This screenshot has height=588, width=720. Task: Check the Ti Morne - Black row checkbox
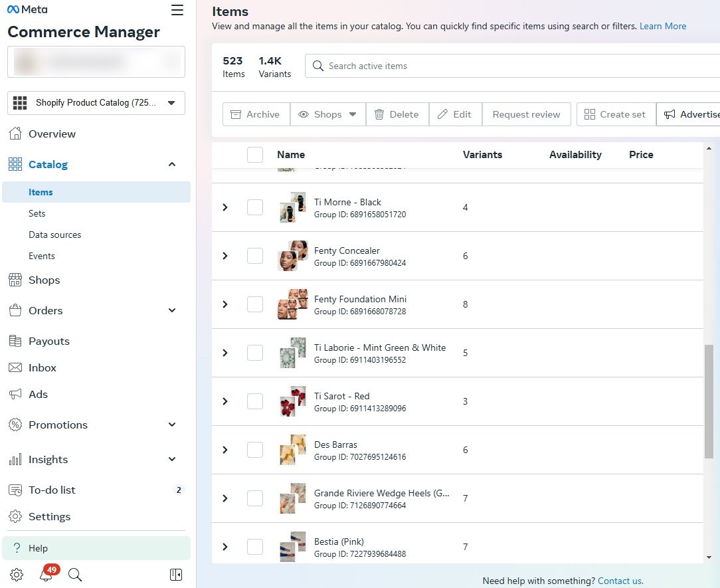(255, 207)
